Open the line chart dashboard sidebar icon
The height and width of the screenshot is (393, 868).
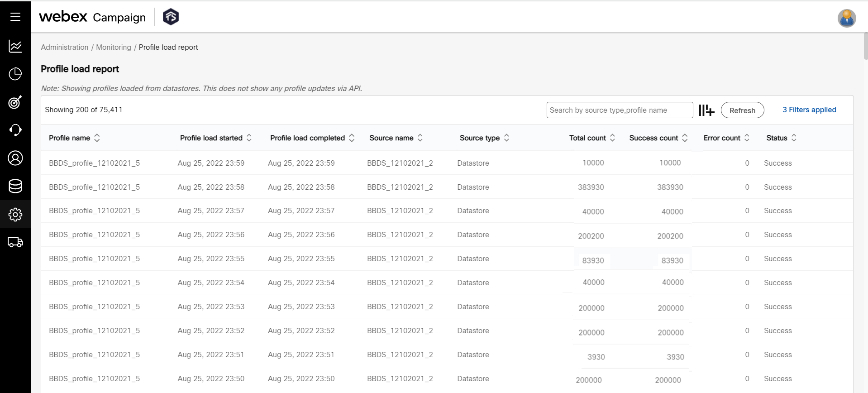15,46
